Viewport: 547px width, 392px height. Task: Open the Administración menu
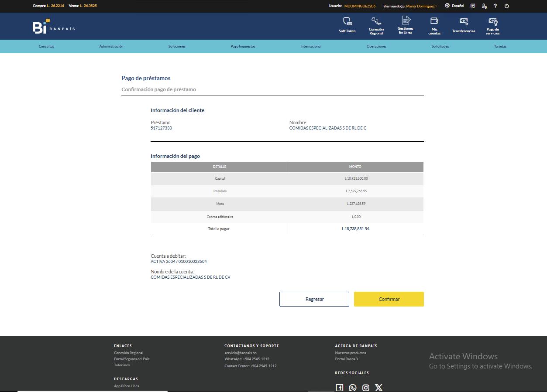[x=111, y=46]
